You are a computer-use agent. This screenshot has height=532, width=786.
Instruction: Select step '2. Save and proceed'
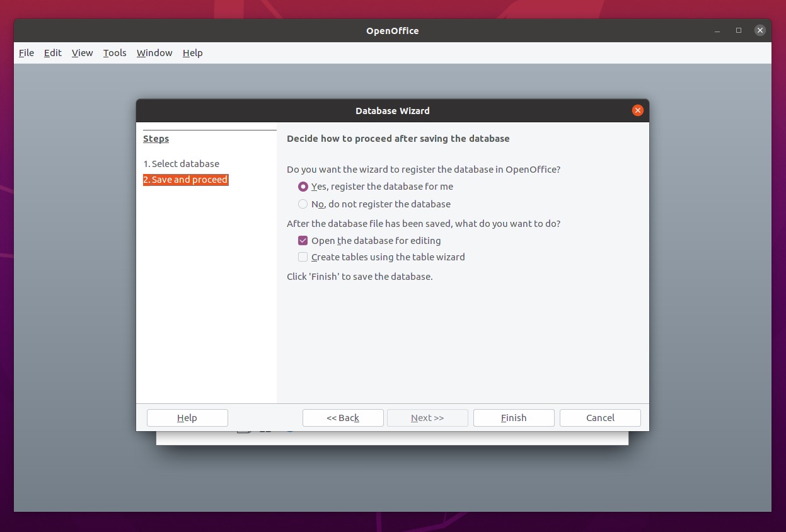coord(185,180)
